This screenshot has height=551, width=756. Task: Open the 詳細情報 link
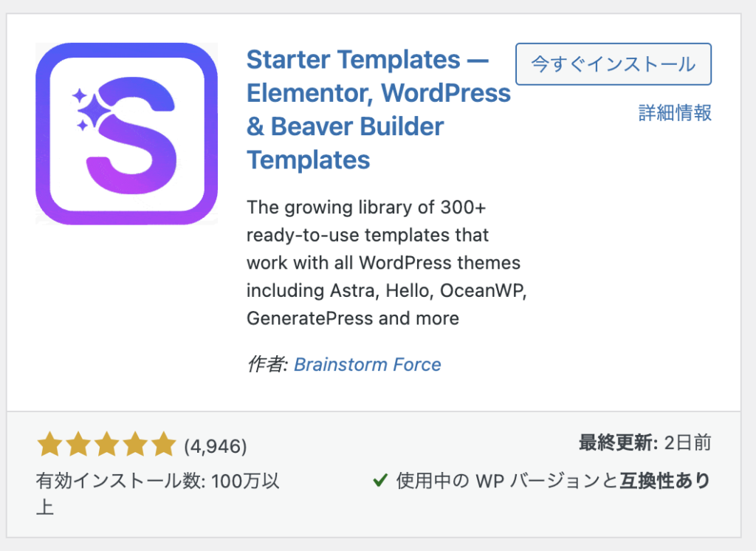pyautogui.click(x=675, y=113)
